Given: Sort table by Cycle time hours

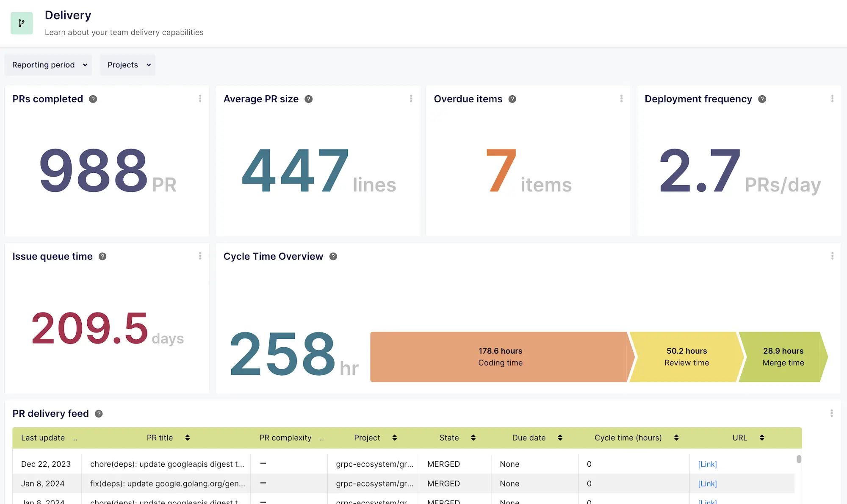Looking at the screenshot, I should click(676, 438).
